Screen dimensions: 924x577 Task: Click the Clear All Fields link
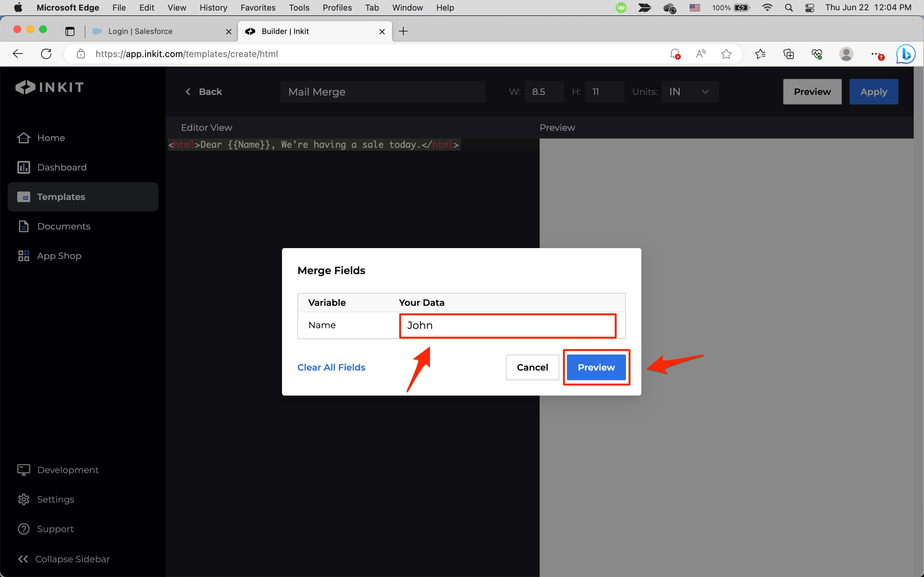331,367
